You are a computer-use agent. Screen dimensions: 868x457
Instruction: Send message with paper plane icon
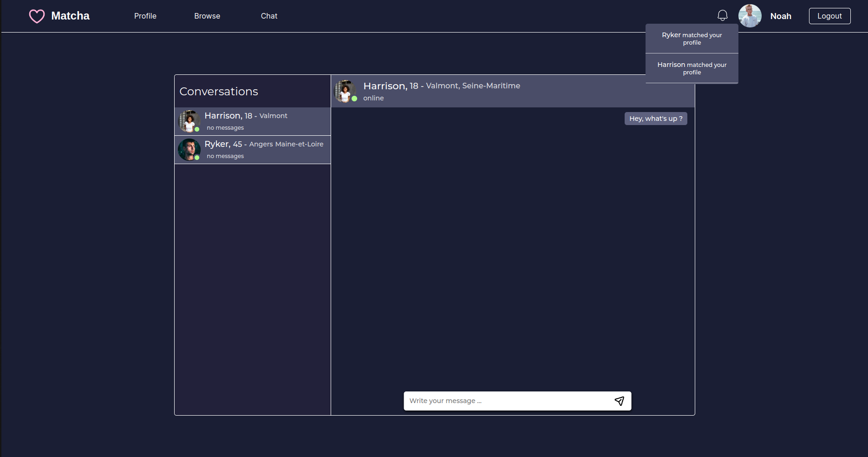click(x=619, y=401)
